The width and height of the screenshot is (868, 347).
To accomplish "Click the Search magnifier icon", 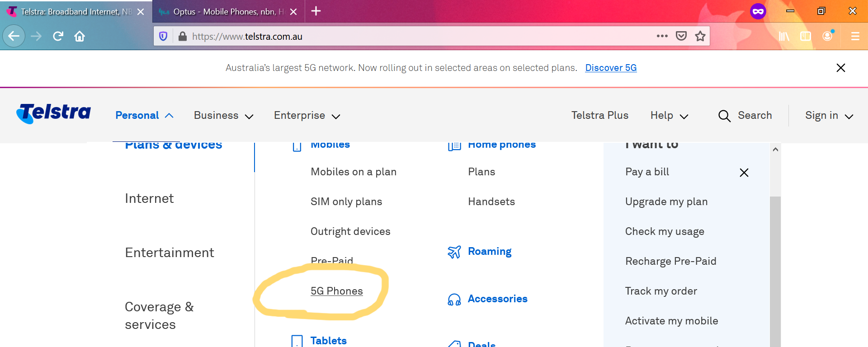I will [724, 116].
